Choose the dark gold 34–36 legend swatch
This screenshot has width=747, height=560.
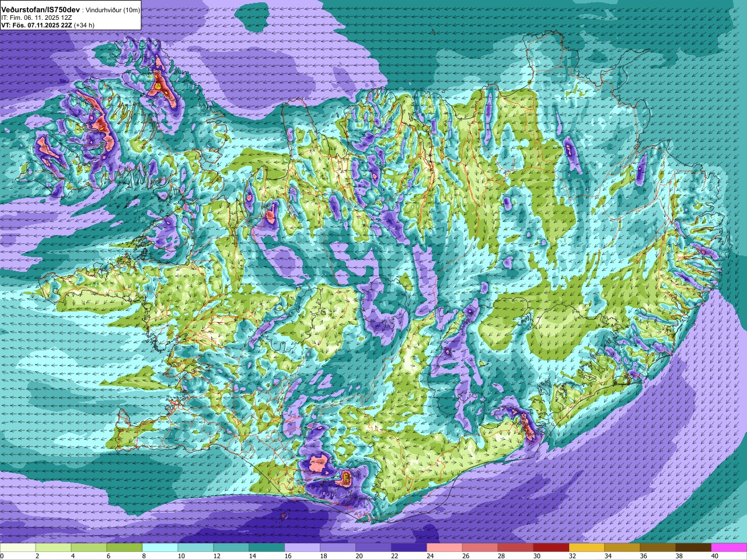(623, 548)
